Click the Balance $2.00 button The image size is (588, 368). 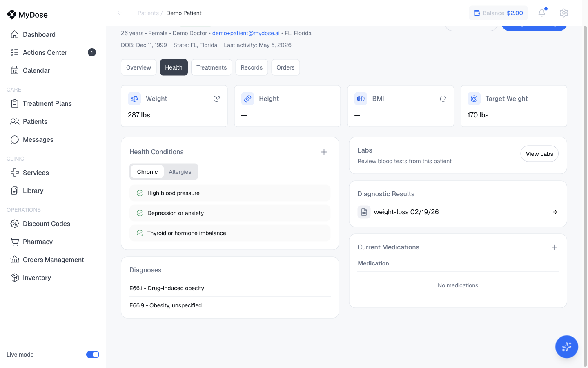click(498, 13)
